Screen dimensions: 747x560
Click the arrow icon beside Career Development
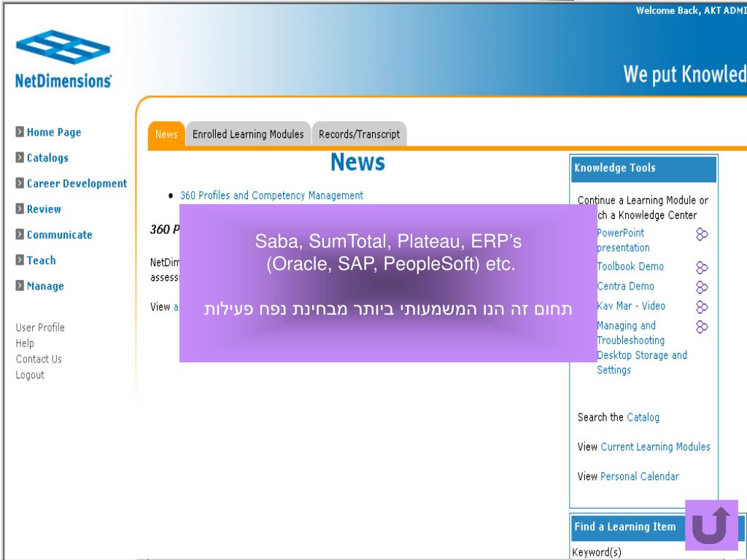click(x=20, y=183)
